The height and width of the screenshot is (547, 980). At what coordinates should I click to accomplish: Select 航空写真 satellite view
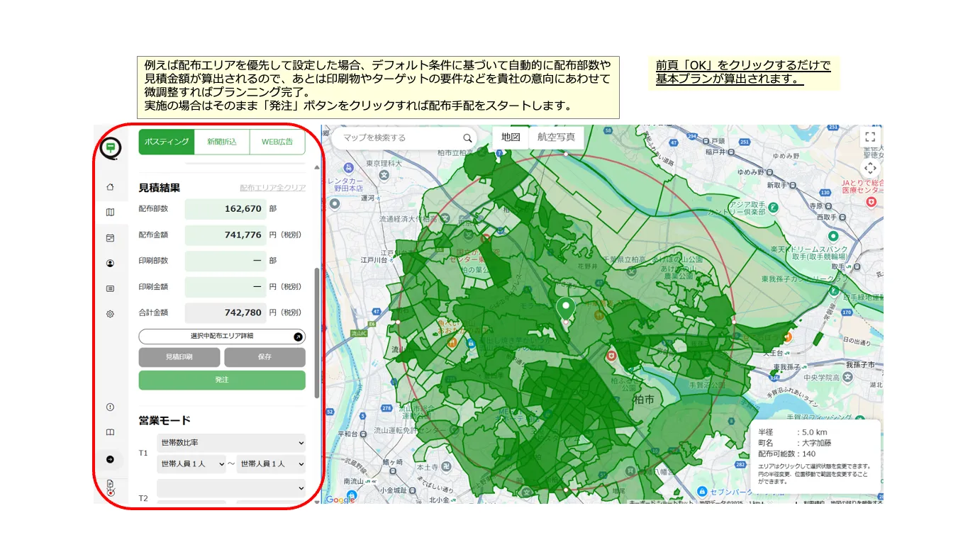click(x=557, y=137)
